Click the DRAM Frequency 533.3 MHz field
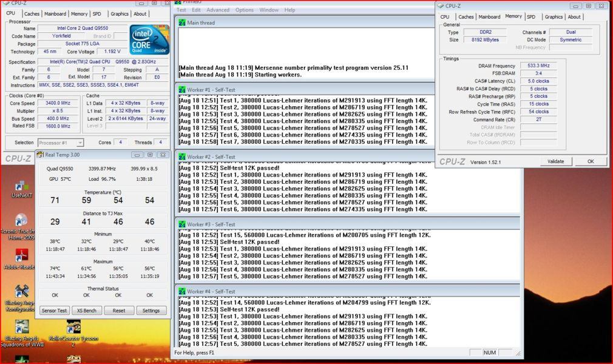The image size is (613, 364). tap(538, 66)
